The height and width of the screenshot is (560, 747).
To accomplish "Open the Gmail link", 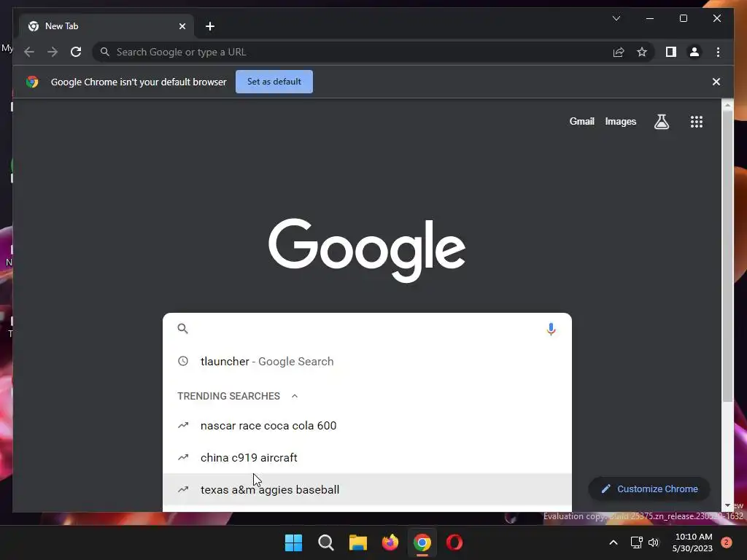I will (581, 122).
